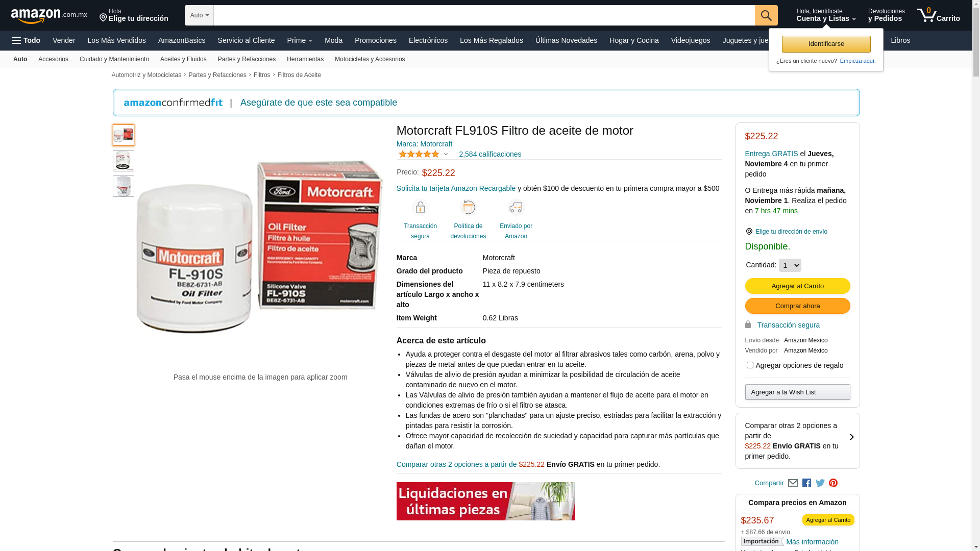Expand star rating breakdown arrow
This screenshot has width=980, height=551.
click(x=446, y=154)
